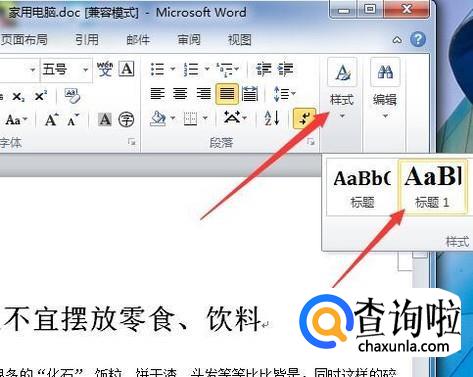Apply the 标题 1 style
This screenshot has width=473, height=377.
[433, 186]
